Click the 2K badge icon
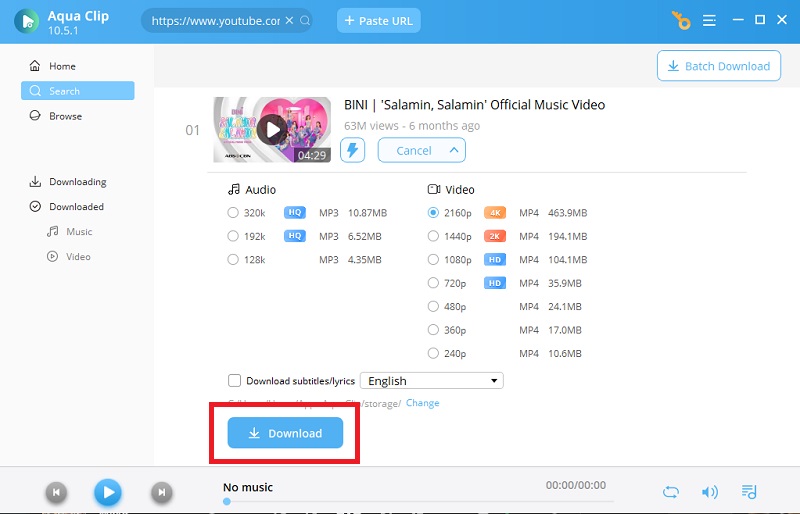This screenshot has width=800, height=514. [x=495, y=236]
